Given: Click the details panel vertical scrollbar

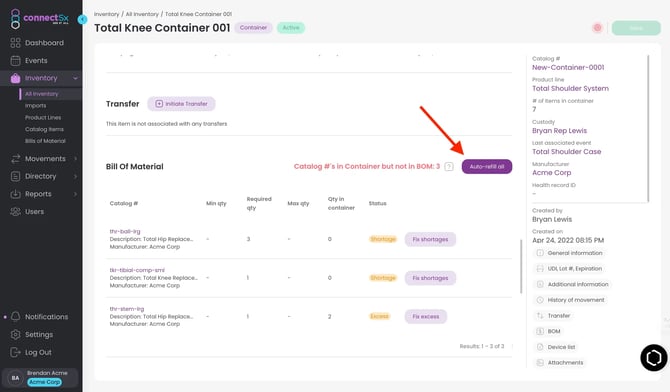Looking at the screenshot, I should [648, 128].
